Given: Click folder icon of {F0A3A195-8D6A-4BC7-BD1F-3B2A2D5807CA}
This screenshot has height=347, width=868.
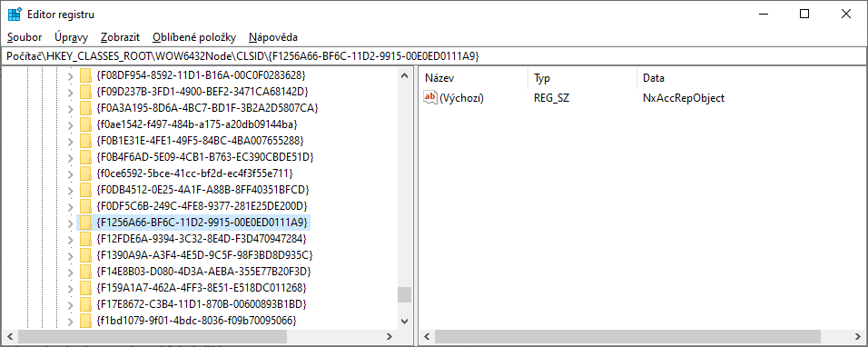Looking at the screenshot, I should coord(85,108).
